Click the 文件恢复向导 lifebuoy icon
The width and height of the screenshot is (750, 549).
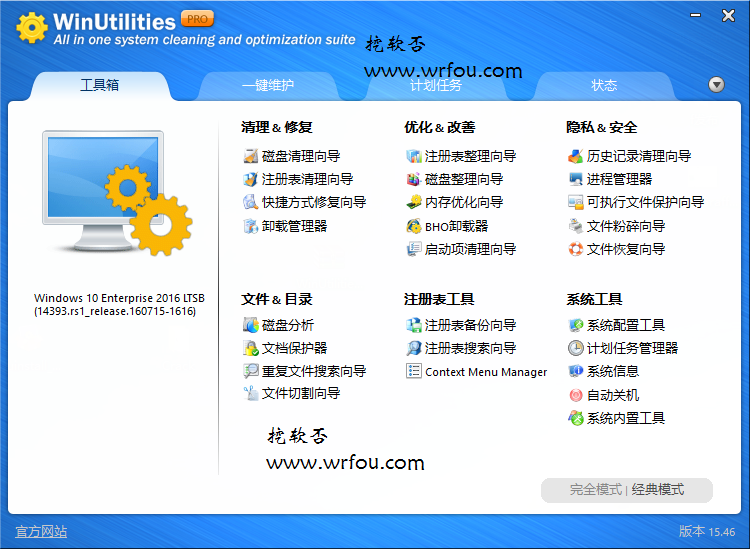(575, 249)
